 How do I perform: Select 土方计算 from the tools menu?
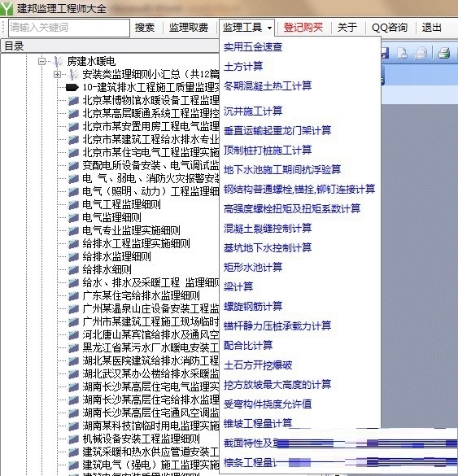(x=243, y=66)
